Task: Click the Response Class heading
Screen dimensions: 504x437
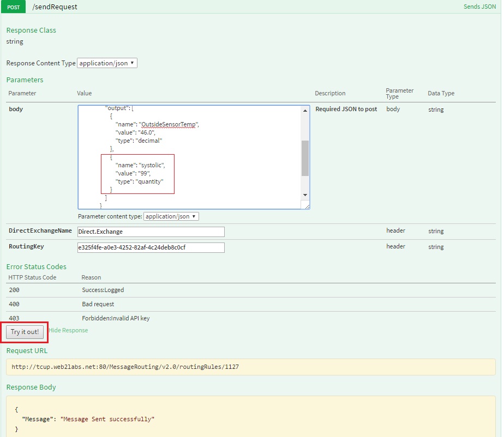Action: pyautogui.click(x=31, y=30)
